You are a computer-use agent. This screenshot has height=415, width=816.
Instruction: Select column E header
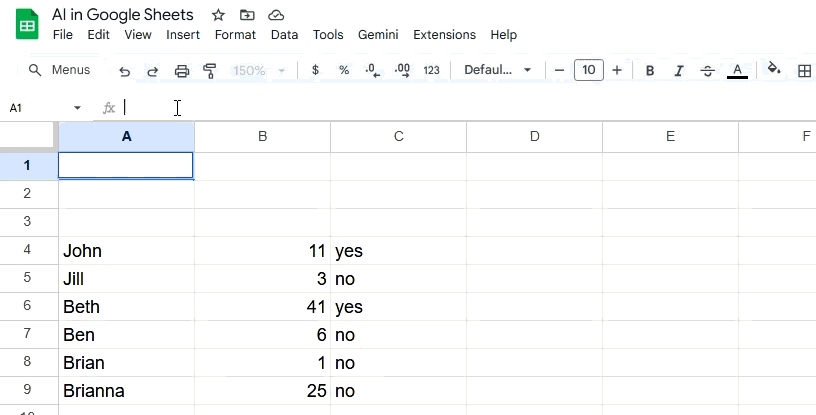click(670, 136)
